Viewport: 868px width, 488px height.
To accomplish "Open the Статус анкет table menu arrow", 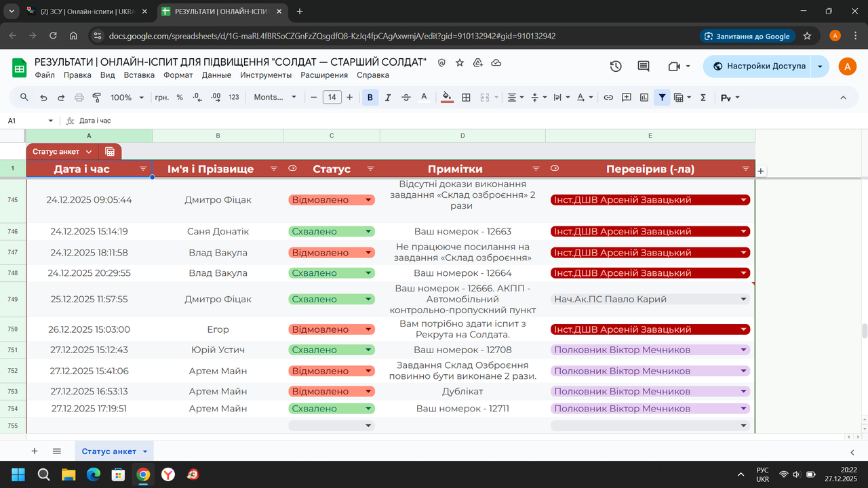I will (x=88, y=152).
